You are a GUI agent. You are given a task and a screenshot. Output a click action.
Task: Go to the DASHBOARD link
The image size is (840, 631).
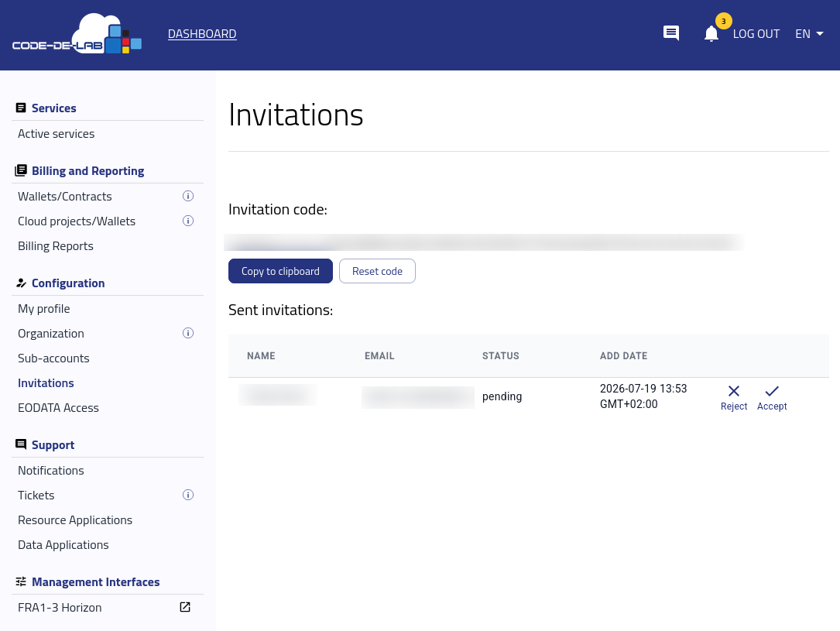(x=202, y=34)
